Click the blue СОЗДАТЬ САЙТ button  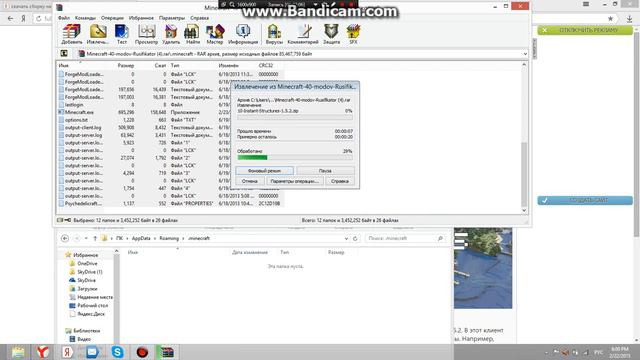pyautogui.click(x=585, y=200)
